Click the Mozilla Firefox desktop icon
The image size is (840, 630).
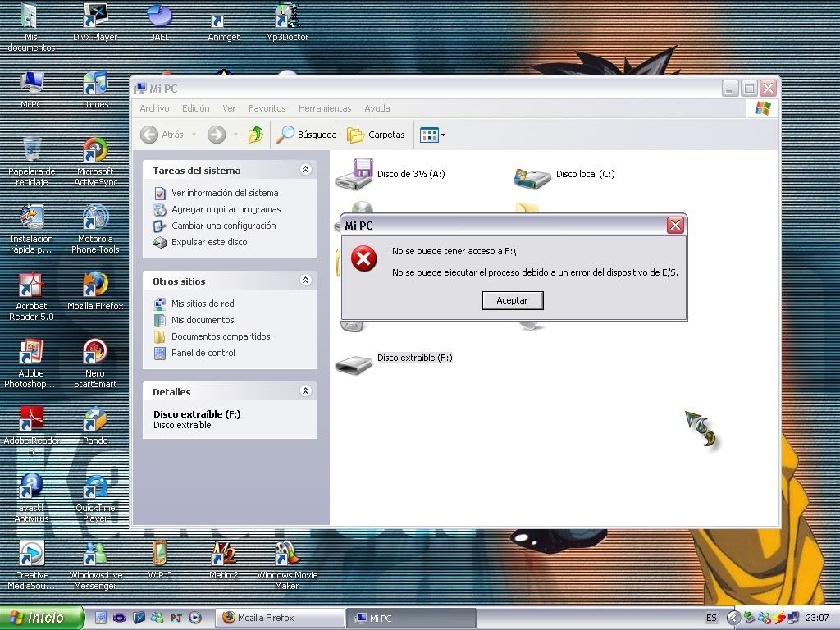(x=95, y=287)
